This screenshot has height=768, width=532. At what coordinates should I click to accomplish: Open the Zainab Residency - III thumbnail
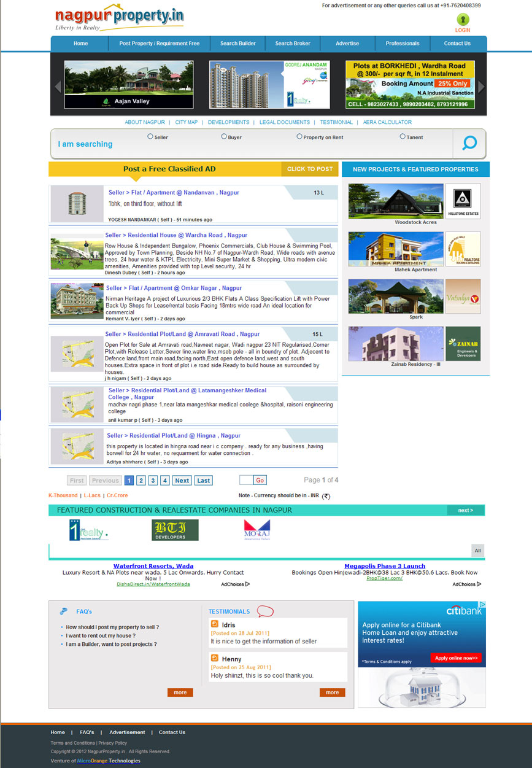[x=396, y=344]
